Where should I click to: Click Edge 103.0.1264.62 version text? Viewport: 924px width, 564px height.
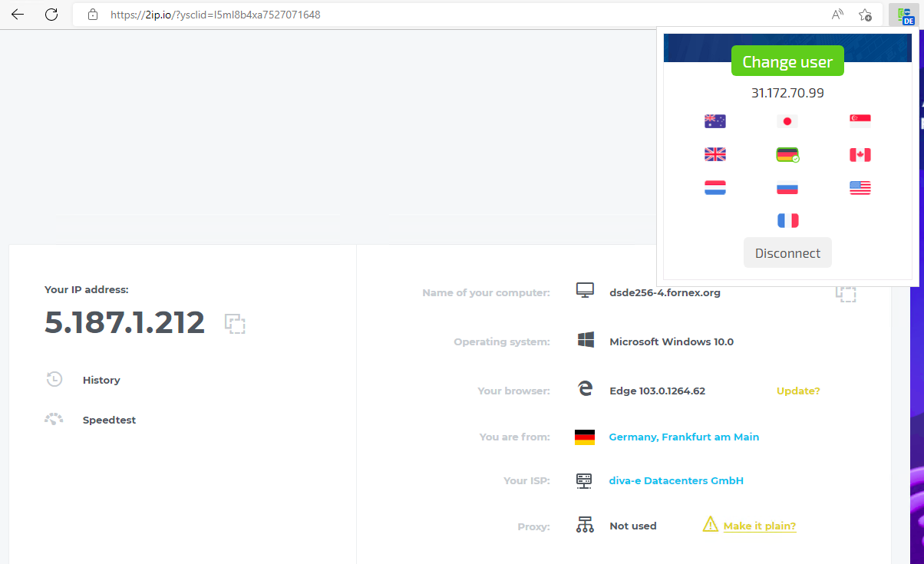pyautogui.click(x=657, y=391)
